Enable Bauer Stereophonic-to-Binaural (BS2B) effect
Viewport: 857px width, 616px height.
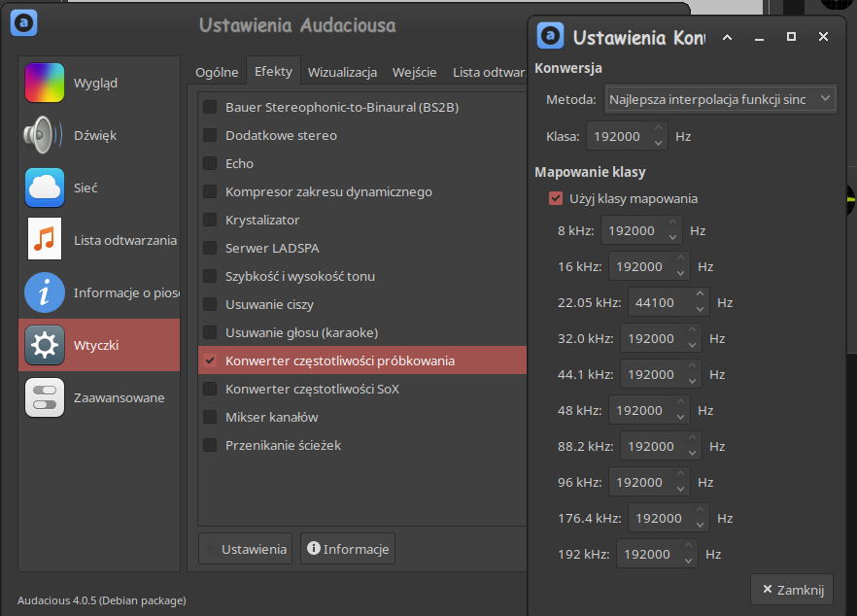coord(210,107)
